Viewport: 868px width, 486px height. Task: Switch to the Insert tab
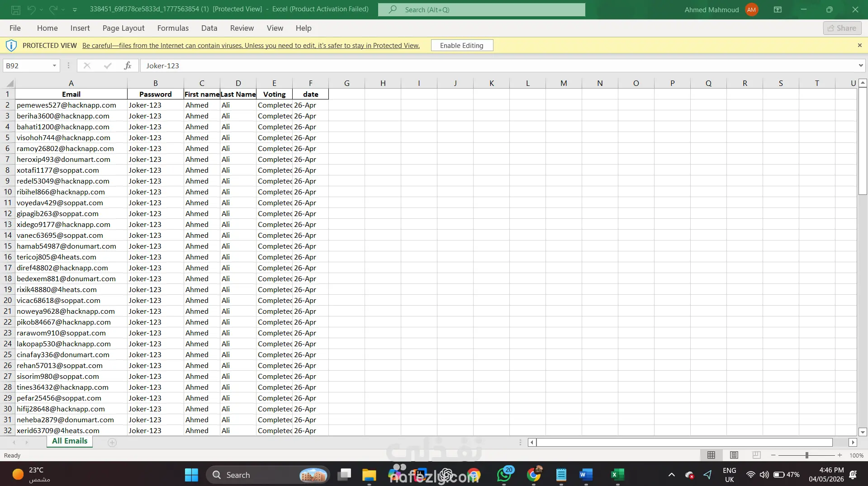[x=80, y=28]
